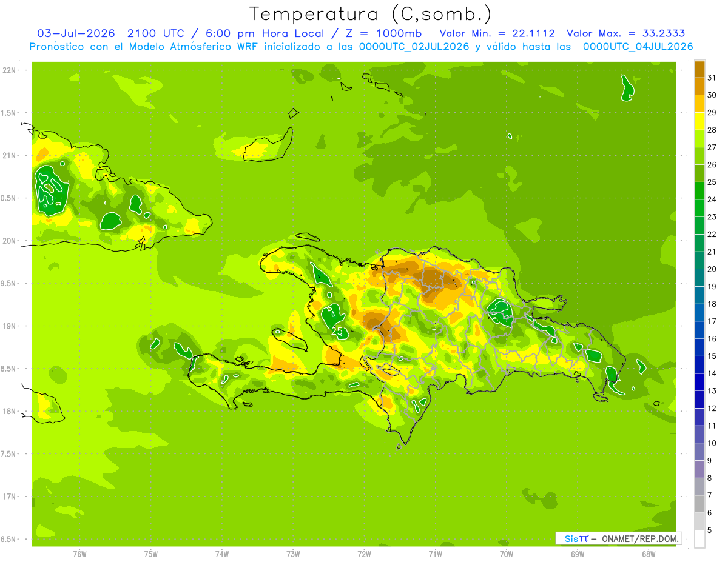Pick the green swatch between 23 and 24
Viewport: 728px width, 562px height.
[699, 208]
